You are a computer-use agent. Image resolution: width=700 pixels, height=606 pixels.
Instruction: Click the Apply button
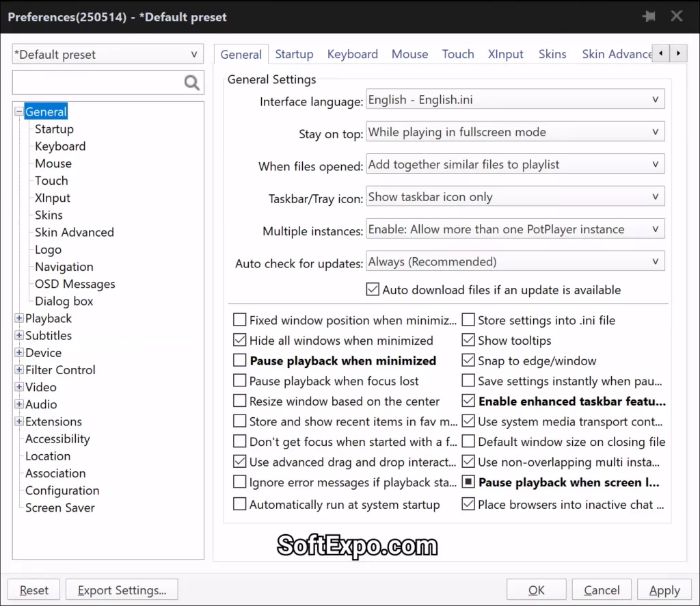(664, 590)
